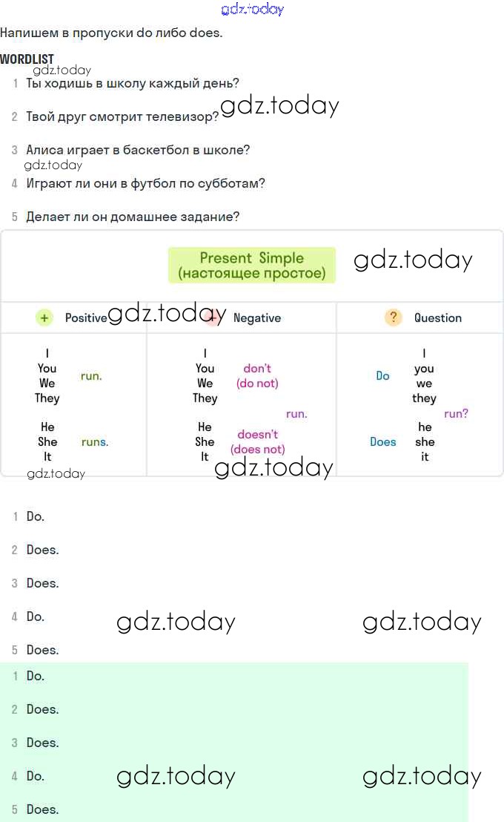Image resolution: width=504 pixels, height=822 pixels.
Task: Select sentence "Играют ли они в футбол по субботам?"
Action: [145, 183]
